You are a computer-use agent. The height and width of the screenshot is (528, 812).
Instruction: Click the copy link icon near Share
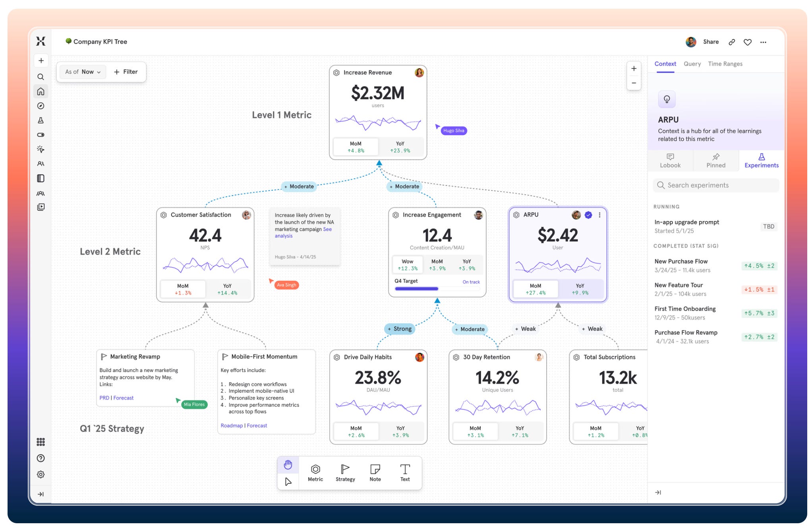click(x=731, y=42)
